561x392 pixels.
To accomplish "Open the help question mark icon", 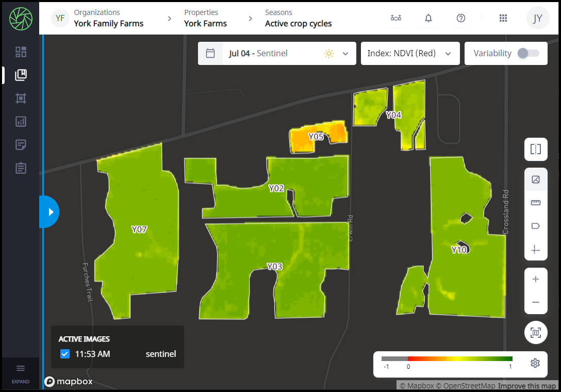I will 461,18.
